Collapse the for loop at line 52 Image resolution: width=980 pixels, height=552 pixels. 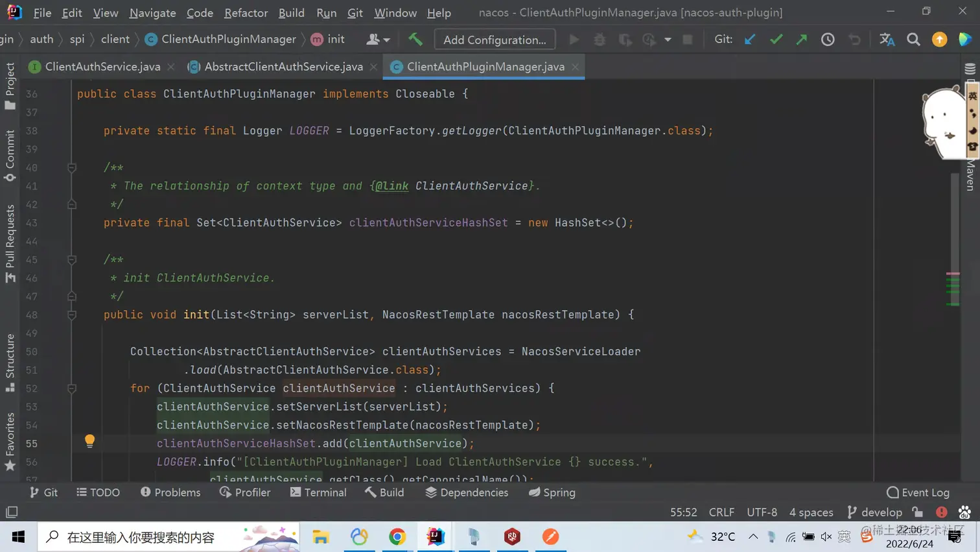coord(72,389)
